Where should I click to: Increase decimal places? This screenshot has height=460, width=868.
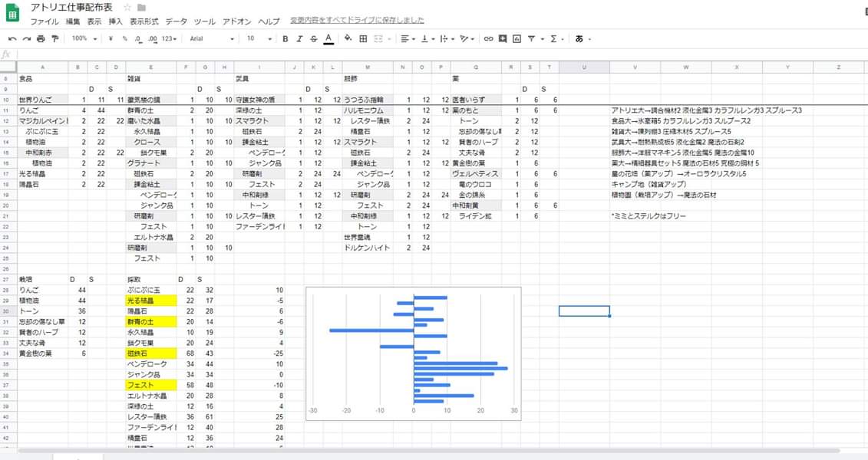point(152,38)
